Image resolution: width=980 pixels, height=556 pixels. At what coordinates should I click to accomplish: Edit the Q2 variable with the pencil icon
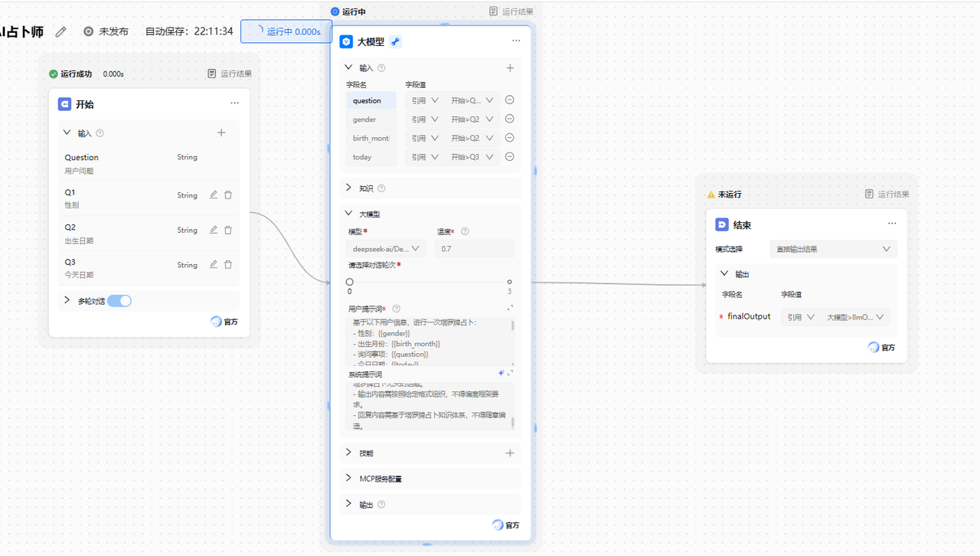pos(214,230)
